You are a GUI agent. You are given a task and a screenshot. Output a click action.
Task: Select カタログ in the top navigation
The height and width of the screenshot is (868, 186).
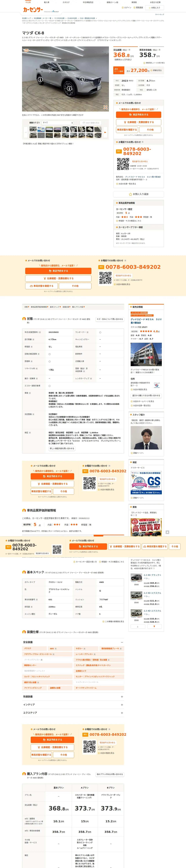pyautogui.click(x=66, y=2)
